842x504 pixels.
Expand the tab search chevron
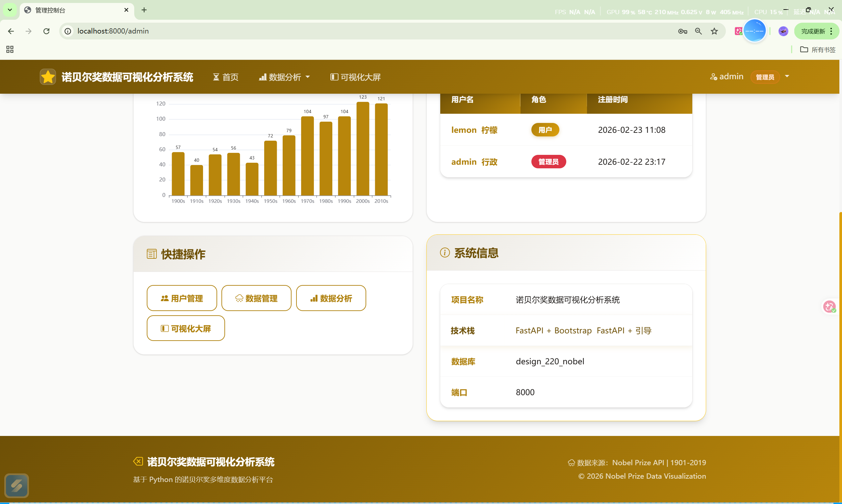[10, 10]
